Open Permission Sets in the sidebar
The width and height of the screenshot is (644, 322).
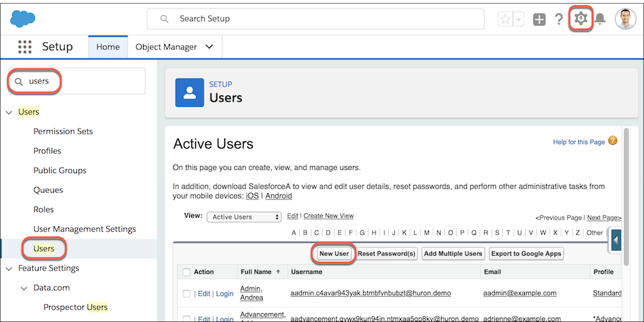63,131
